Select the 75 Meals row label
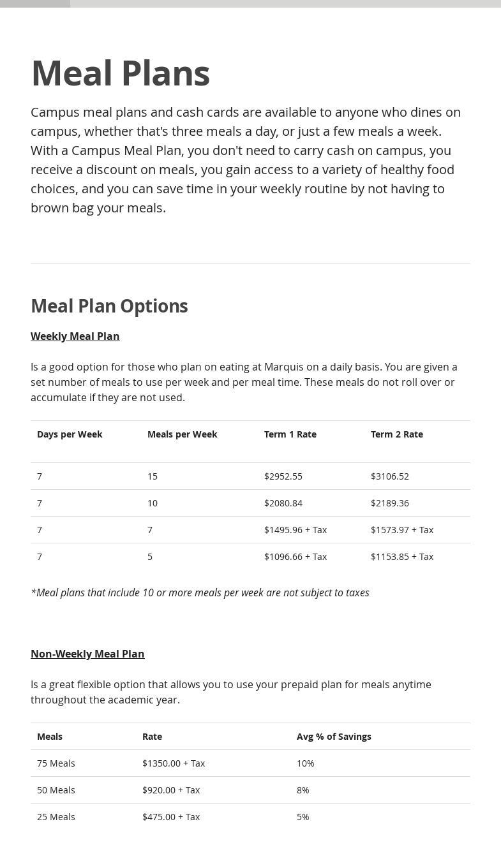The height and width of the screenshot is (868, 501). pyautogui.click(x=56, y=763)
